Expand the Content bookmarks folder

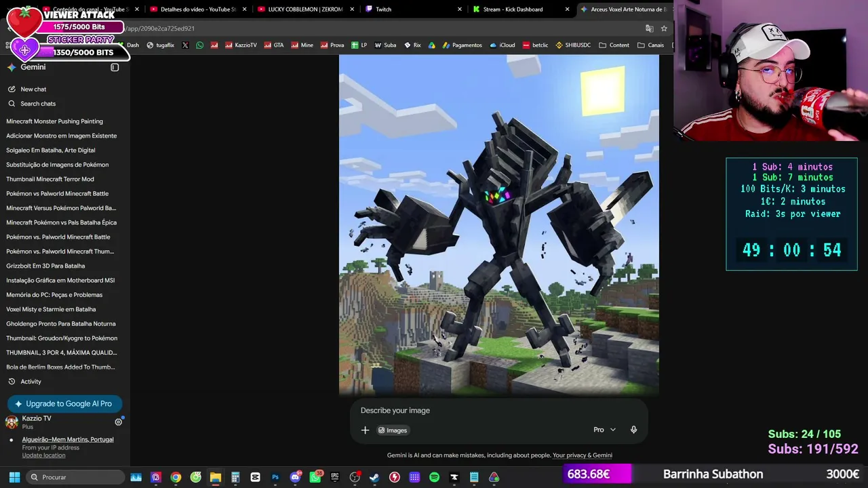(x=614, y=45)
